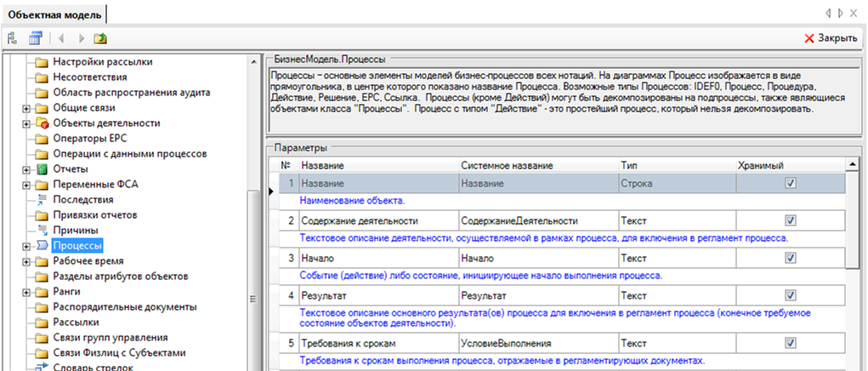The height and width of the screenshot is (371, 868).
Task: Click the folder with green up arrow icon
Action: (x=100, y=38)
